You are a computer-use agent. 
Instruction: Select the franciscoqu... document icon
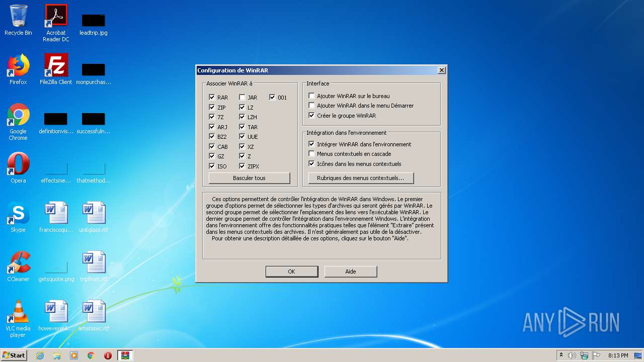tap(56, 217)
